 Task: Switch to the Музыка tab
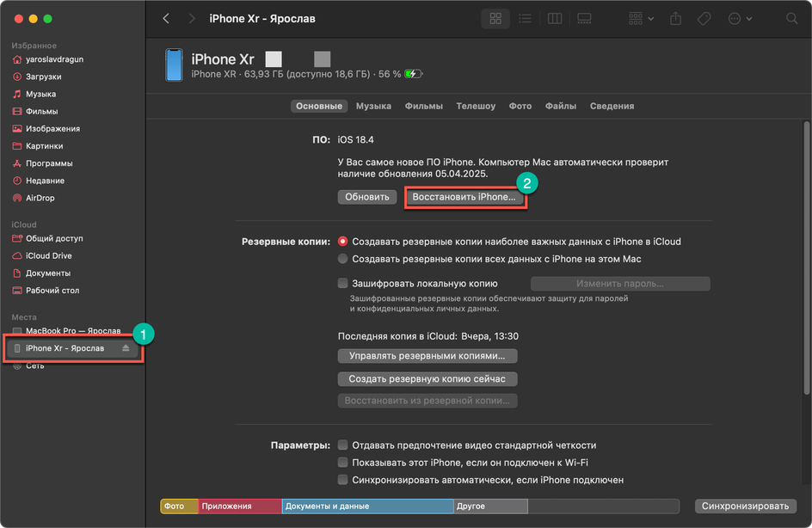click(x=373, y=106)
